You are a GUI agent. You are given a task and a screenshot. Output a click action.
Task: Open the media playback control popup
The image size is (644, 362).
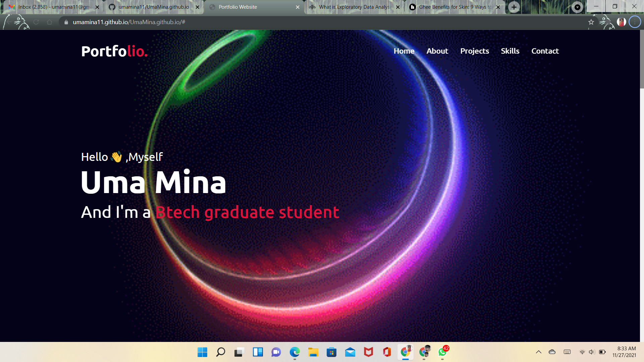coord(578,7)
